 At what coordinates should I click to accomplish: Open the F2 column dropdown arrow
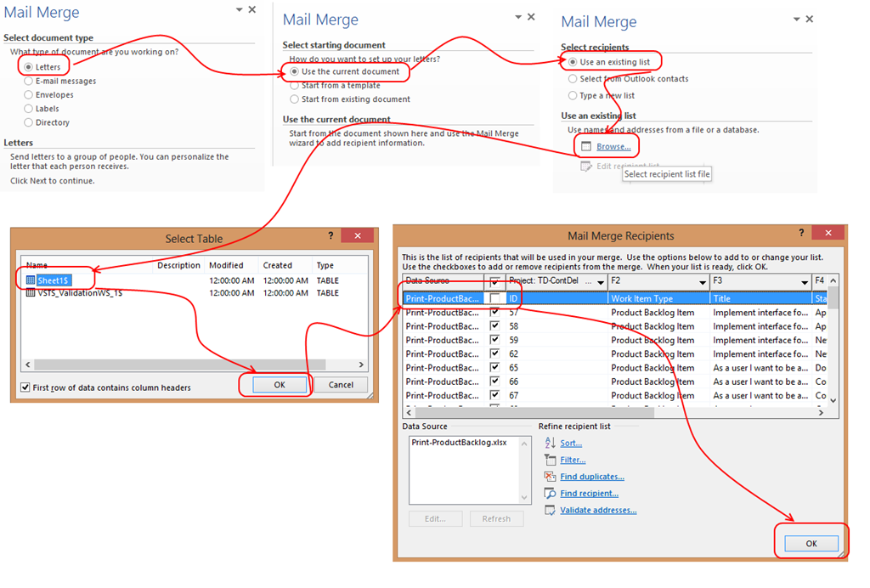point(703,281)
